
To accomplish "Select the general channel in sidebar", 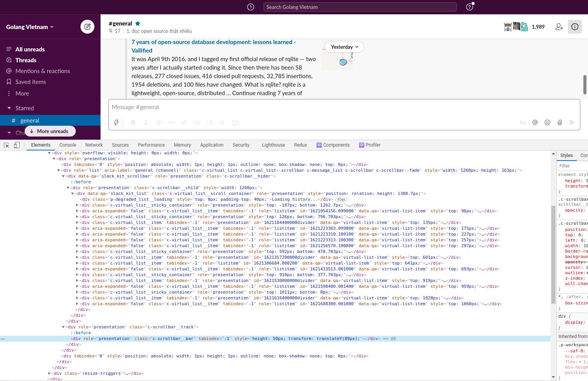I will tap(50, 120).
